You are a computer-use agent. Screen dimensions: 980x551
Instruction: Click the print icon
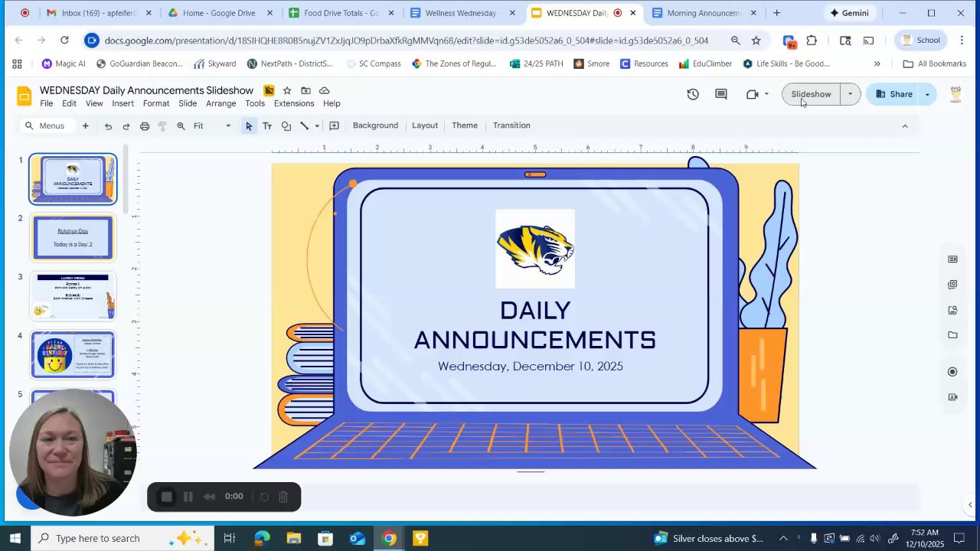(144, 126)
